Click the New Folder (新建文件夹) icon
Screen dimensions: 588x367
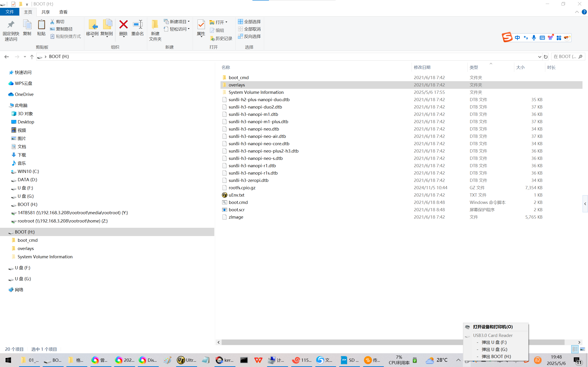click(x=155, y=25)
